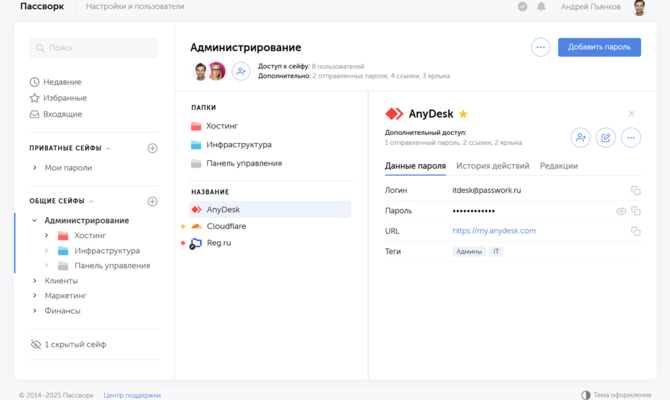Close the AnyDesk details panel
This screenshot has width=670, height=400.
(632, 114)
